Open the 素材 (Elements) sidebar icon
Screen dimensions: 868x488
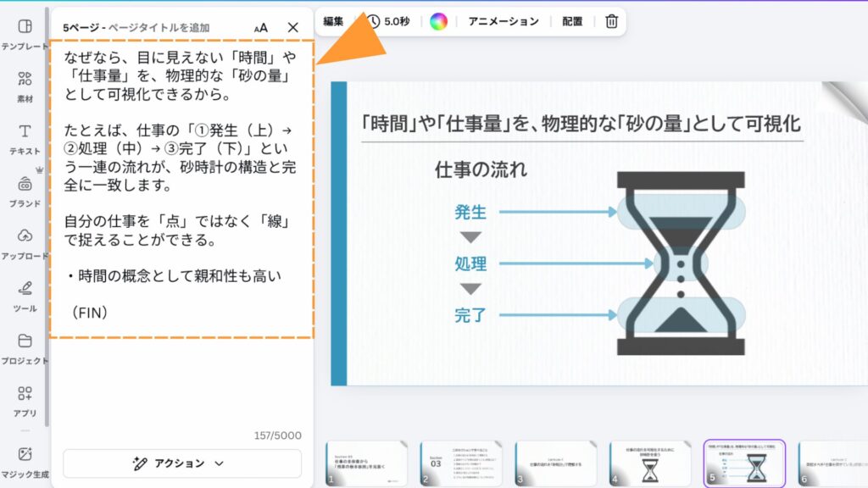click(25, 80)
